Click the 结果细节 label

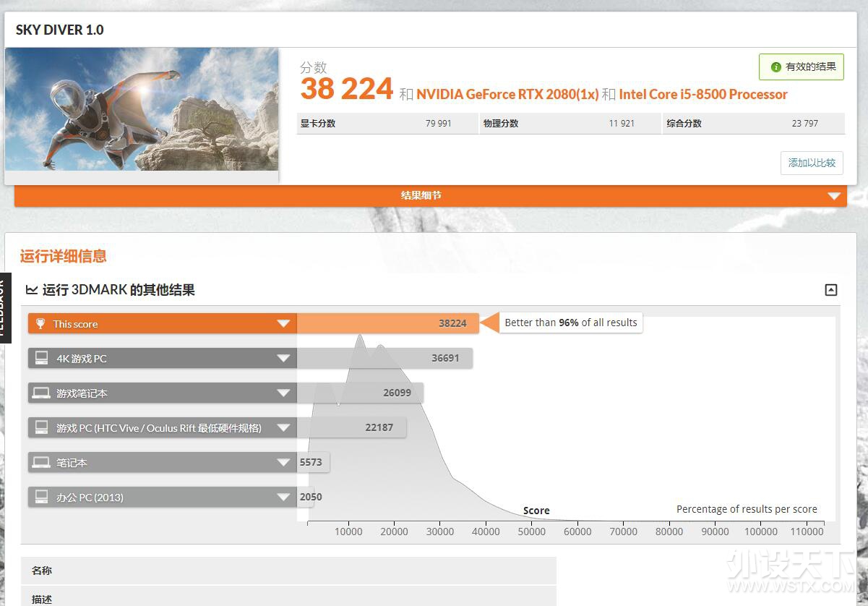pyautogui.click(x=421, y=195)
